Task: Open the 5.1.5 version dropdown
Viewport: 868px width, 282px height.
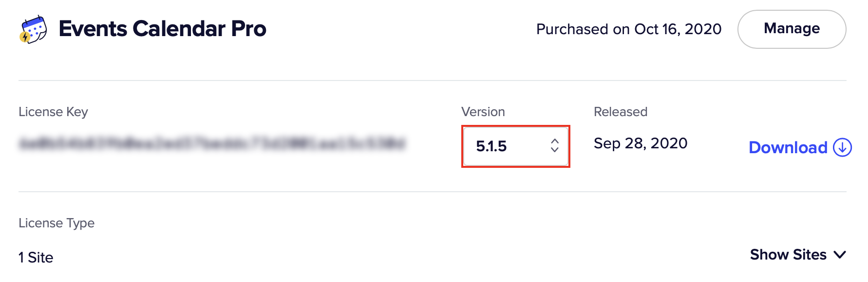Action: (516, 146)
